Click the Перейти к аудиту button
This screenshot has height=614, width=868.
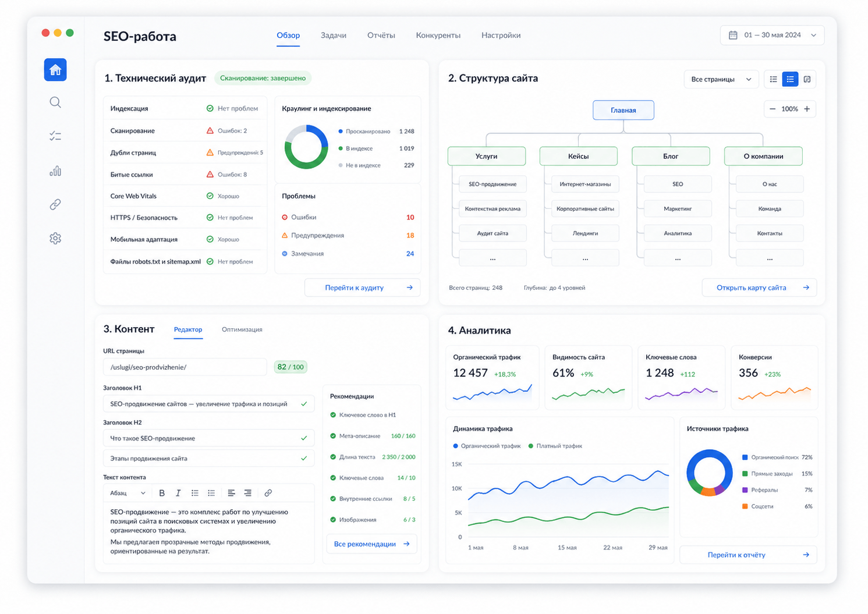pyautogui.click(x=362, y=288)
